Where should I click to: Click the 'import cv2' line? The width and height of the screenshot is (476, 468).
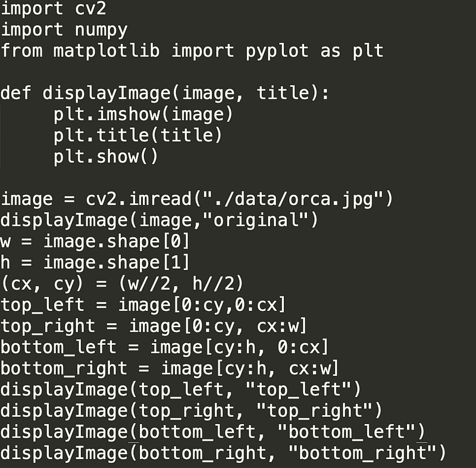[54, 8]
